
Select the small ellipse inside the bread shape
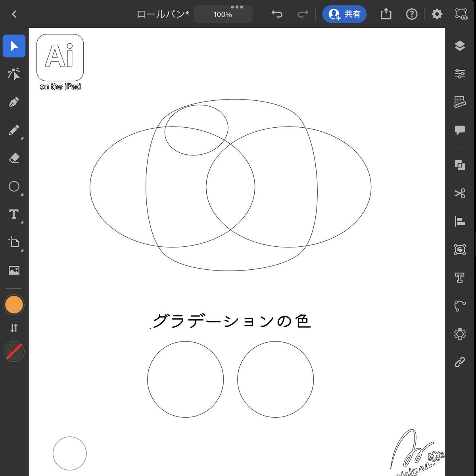(196, 130)
